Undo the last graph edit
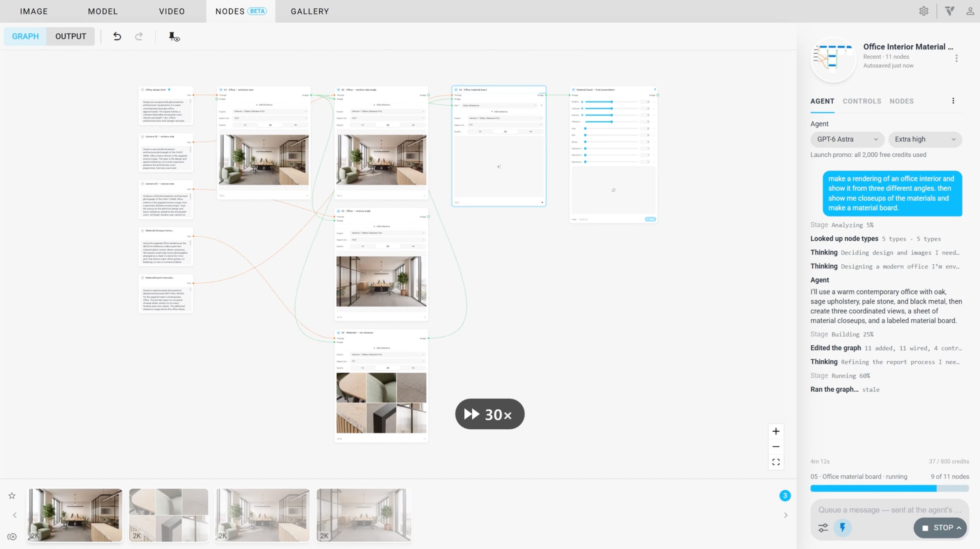The image size is (980, 549). (117, 36)
